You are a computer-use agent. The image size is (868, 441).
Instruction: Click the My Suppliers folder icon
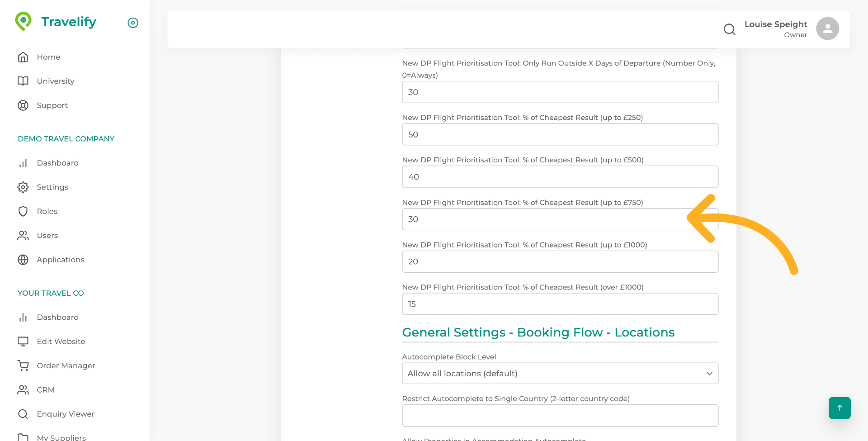coord(23,437)
